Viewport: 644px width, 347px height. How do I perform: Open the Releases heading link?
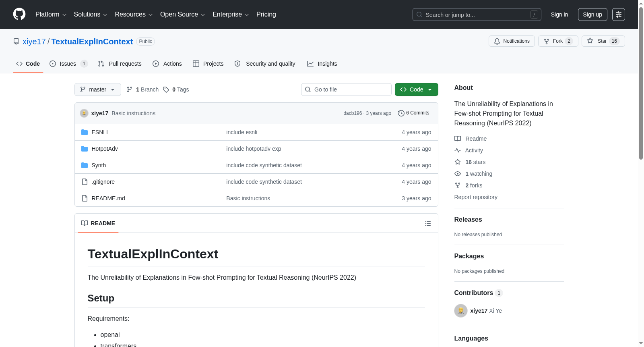point(468,220)
